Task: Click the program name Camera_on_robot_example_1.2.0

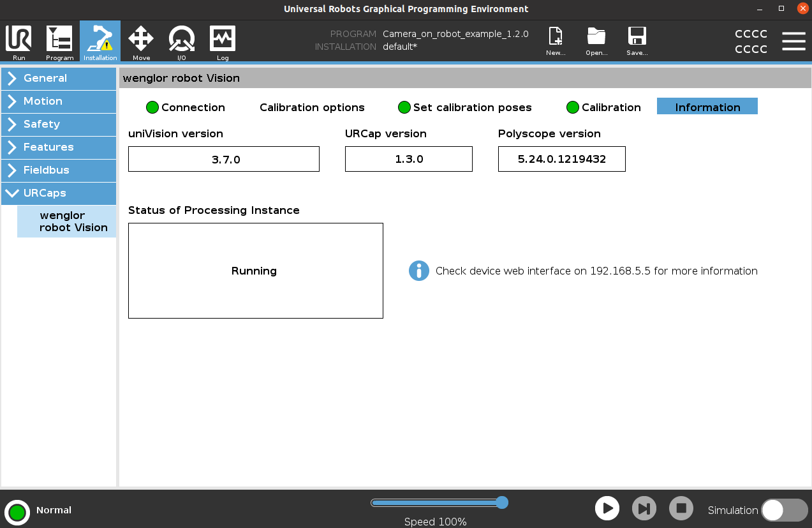Action: (x=455, y=34)
